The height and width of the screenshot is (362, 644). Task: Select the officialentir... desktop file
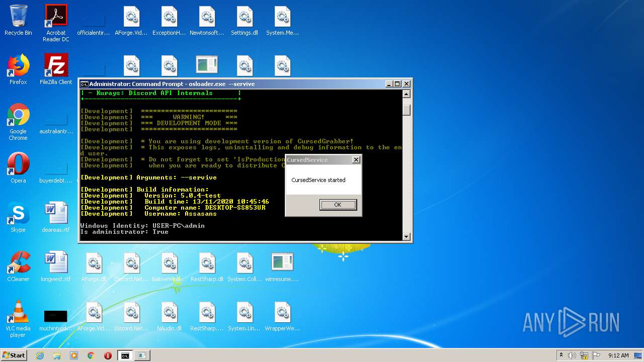94,21
